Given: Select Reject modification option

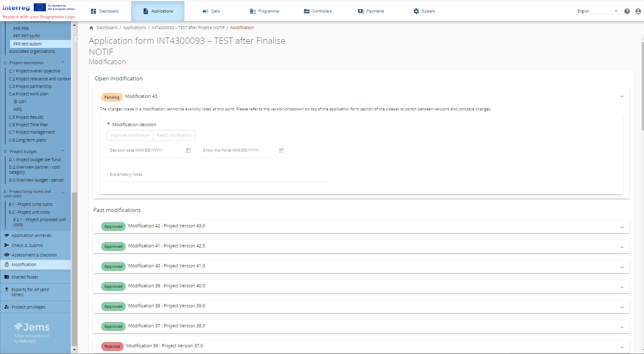Looking at the screenshot, I should pyautogui.click(x=174, y=135).
